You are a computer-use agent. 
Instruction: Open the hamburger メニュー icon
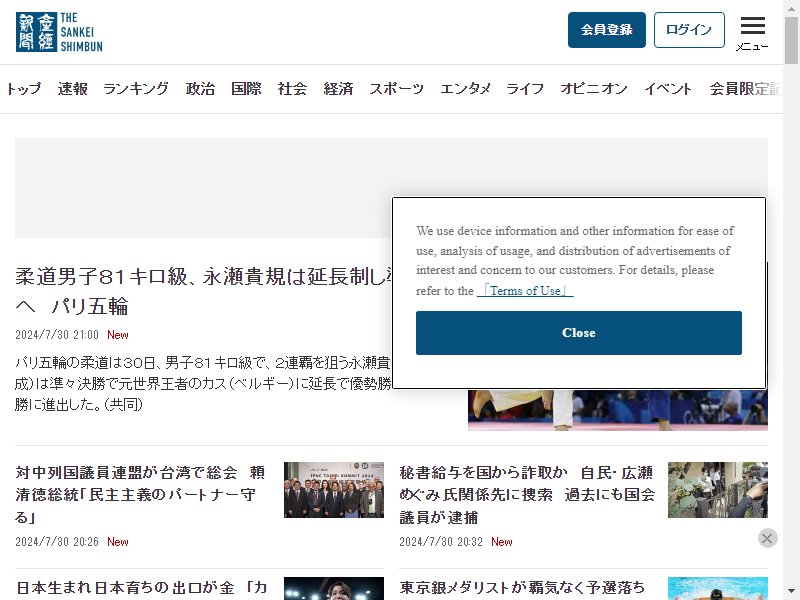[752, 33]
